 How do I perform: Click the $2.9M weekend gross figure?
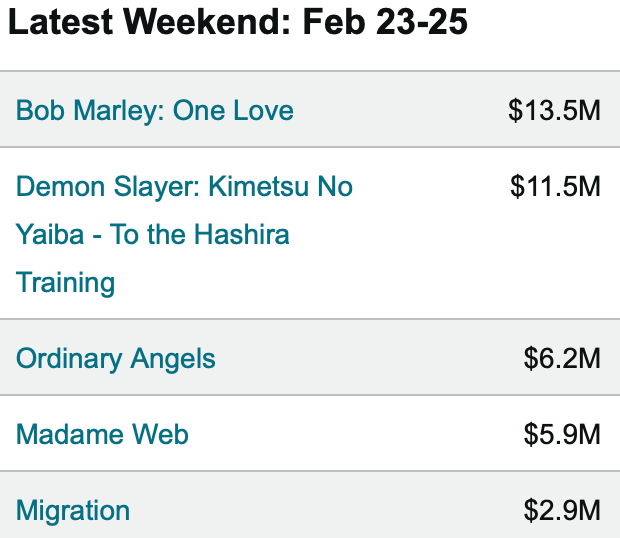pos(562,510)
